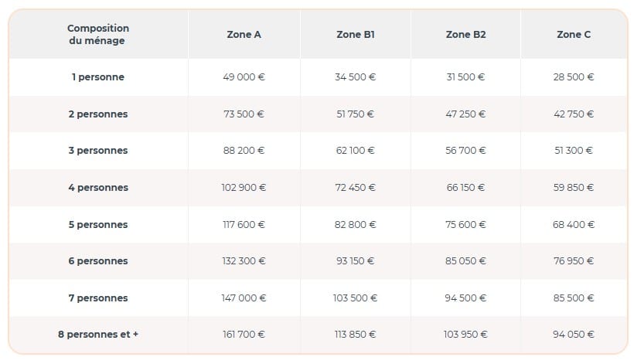The image size is (644, 364).
Task: Click the Zone B2 column header
Action: (x=465, y=35)
